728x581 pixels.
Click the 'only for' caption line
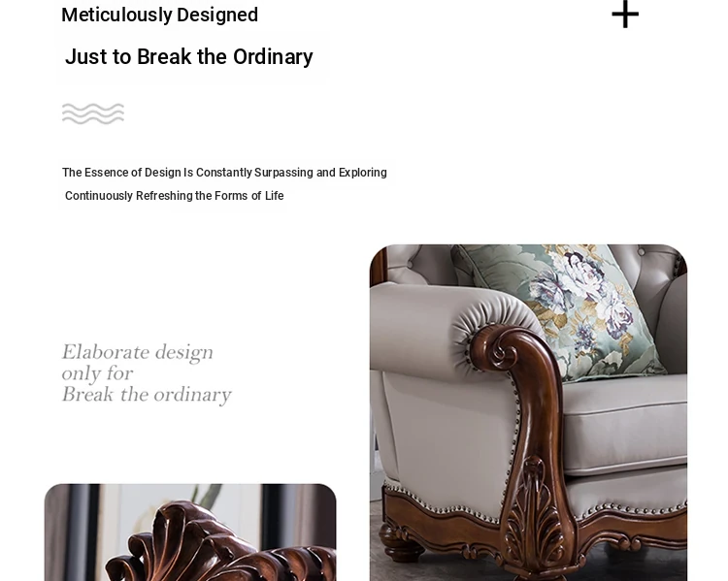pos(97,373)
